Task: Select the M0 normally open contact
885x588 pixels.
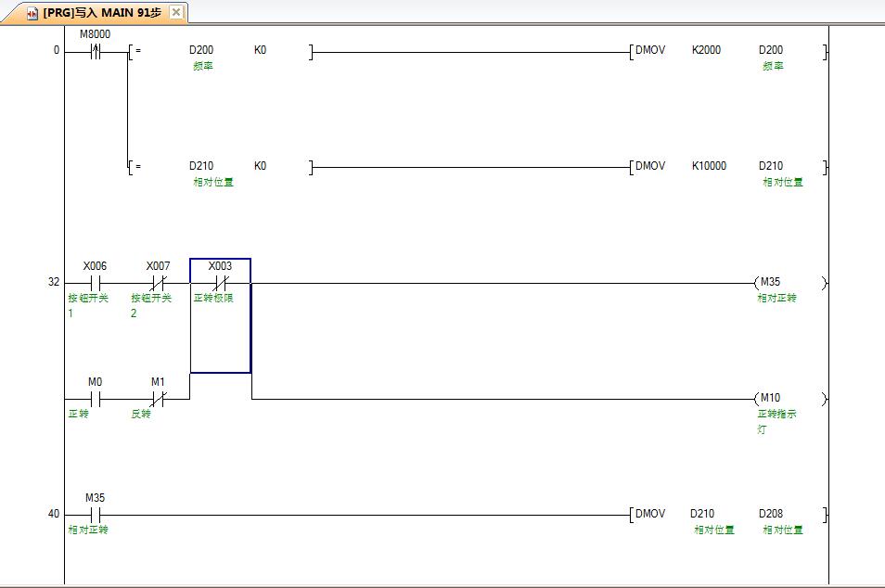Action: pos(95,399)
